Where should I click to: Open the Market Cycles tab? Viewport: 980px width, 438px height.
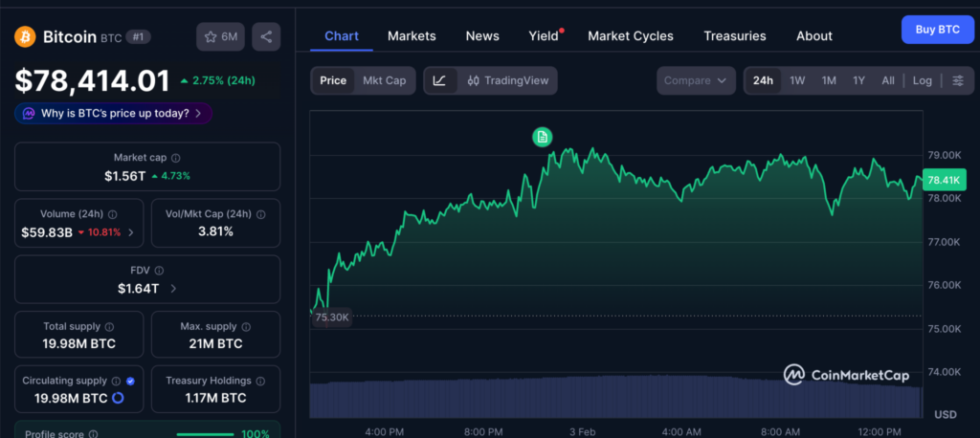[630, 35]
